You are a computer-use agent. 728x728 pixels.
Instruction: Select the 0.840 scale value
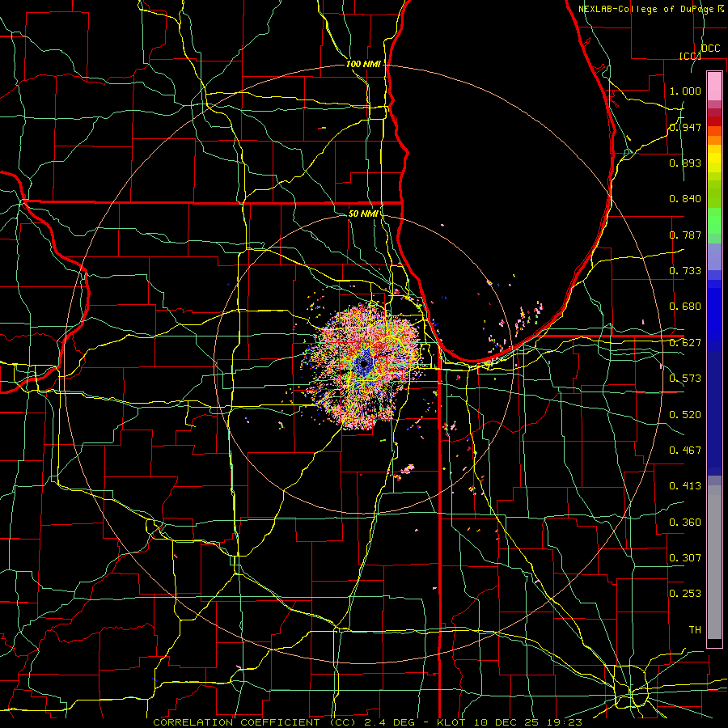tap(685, 199)
